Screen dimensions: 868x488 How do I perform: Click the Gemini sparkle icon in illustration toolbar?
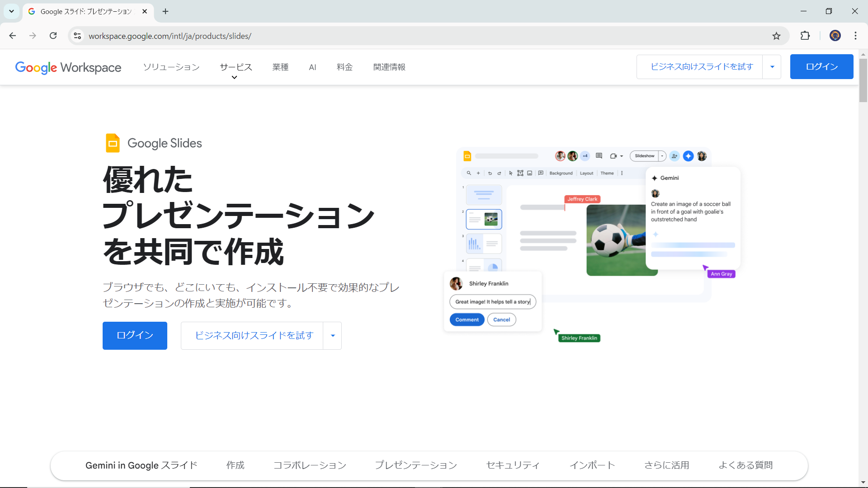[688, 156]
